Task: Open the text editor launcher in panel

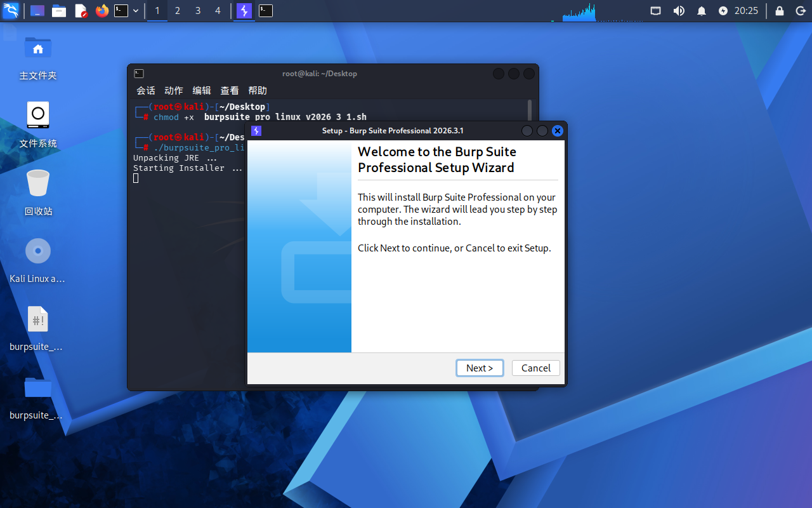Action: (81, 11)
